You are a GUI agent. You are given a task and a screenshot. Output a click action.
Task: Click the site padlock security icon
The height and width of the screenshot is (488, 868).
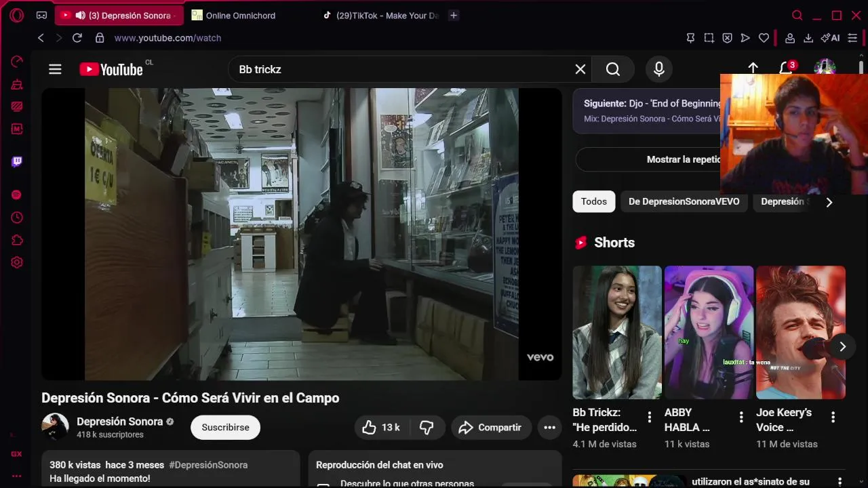pos(100,38)
